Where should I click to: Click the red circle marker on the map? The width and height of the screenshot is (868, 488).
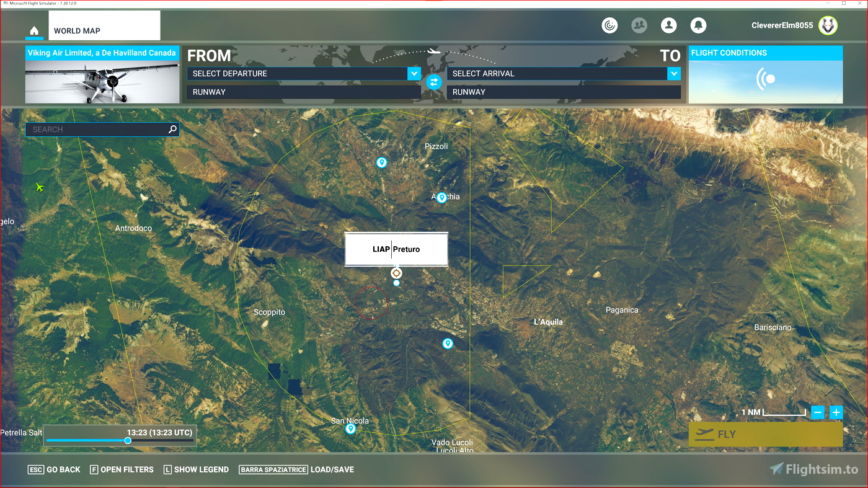click(x=371, y=303)
